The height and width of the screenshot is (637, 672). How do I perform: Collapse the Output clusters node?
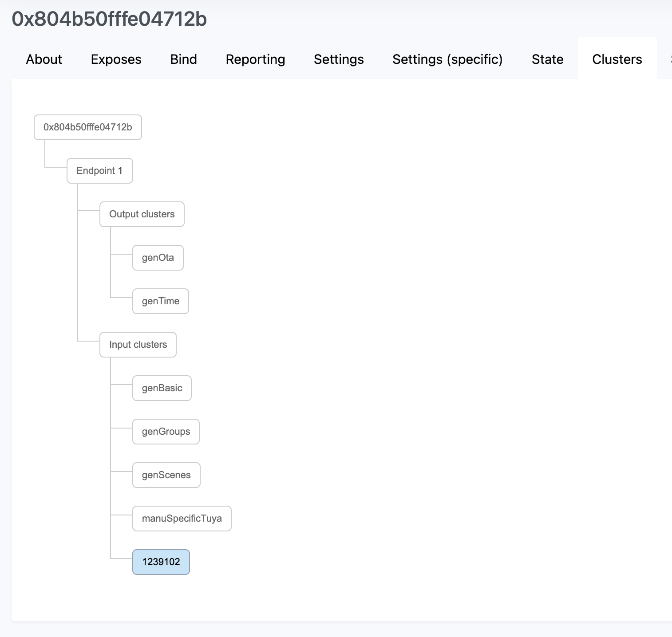pyautogui.click(x=142, y=214)
